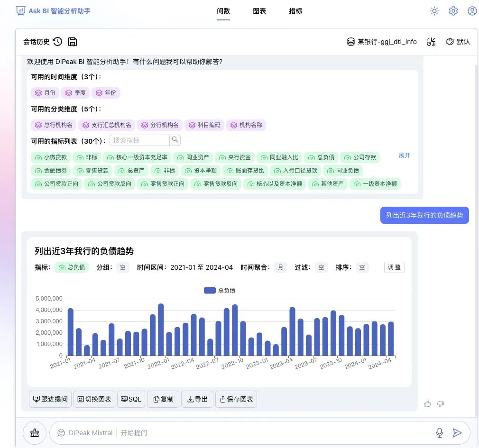The height and width of the screenshot is (448, 479).
Task: Click the save conversation disk icon
Action: coord(73,42)
